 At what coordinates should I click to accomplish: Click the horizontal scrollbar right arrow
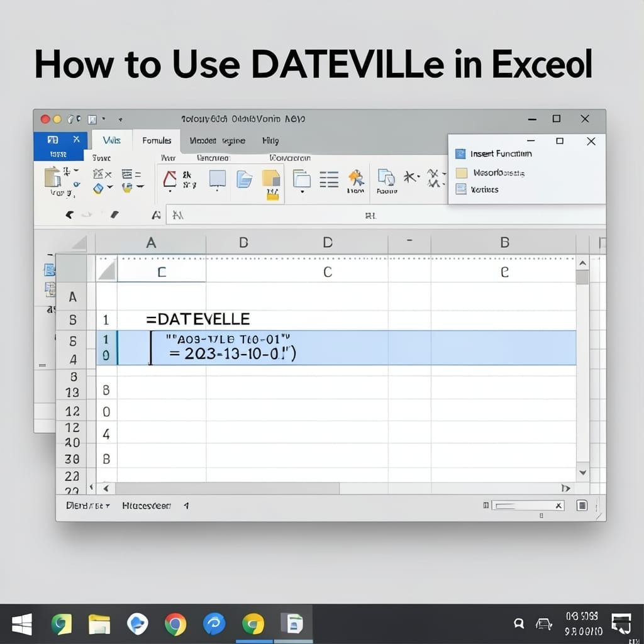566,488
